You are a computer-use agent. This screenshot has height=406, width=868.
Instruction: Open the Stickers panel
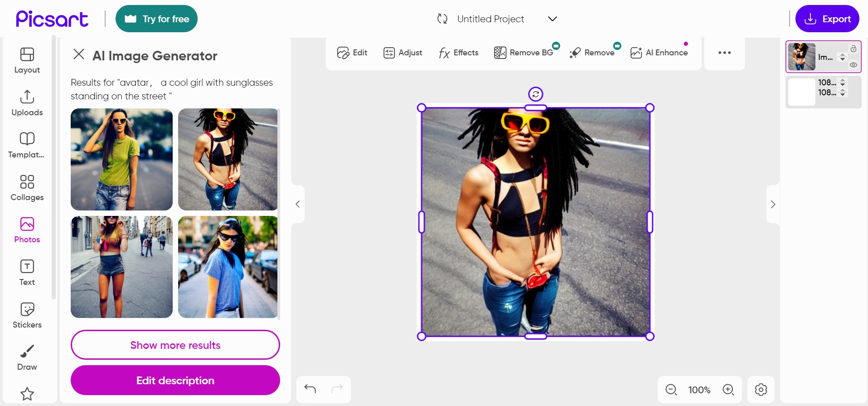pyautogui.click(x=27, y=315)
